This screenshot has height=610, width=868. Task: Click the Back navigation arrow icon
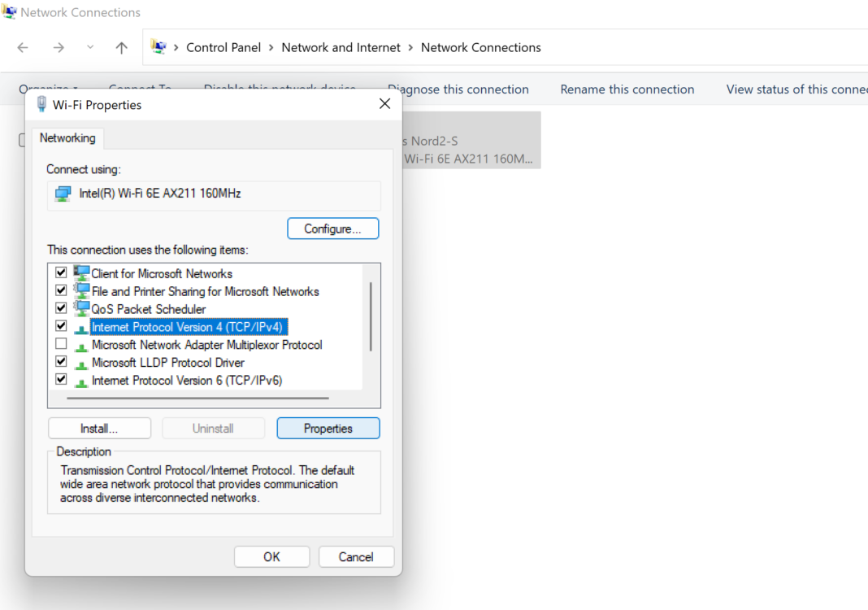[x=22, y=47]
